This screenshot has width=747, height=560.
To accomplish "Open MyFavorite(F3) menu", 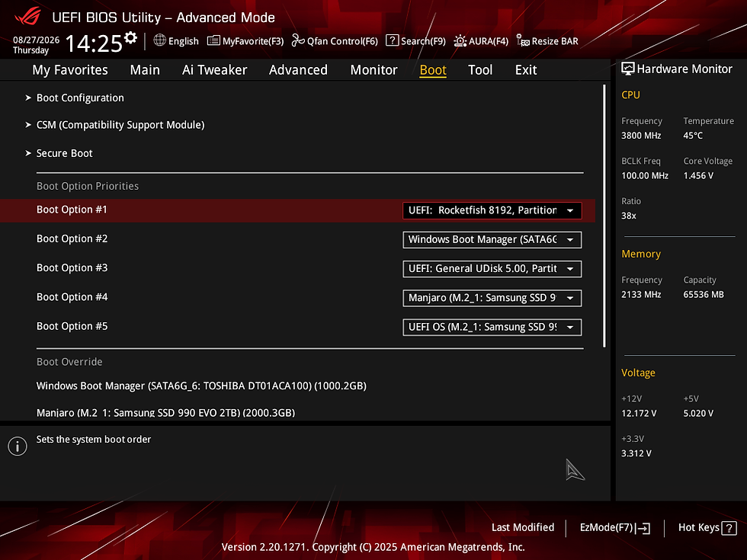I will point(253,41).
